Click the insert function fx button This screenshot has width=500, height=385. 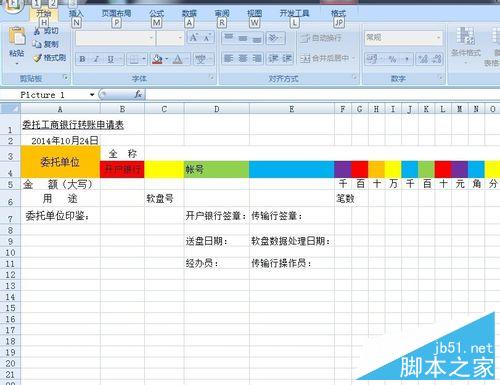(x=138, y=95)
